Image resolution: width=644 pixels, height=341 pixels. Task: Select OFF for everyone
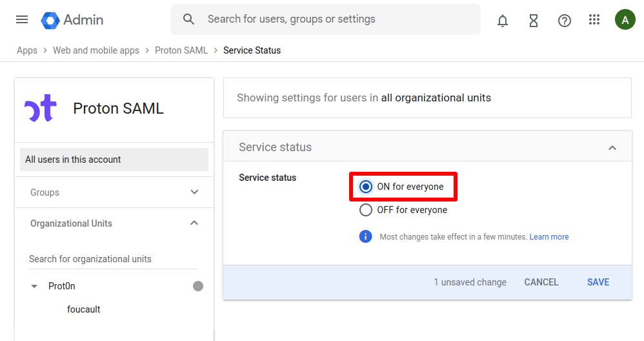coord(365,210)
